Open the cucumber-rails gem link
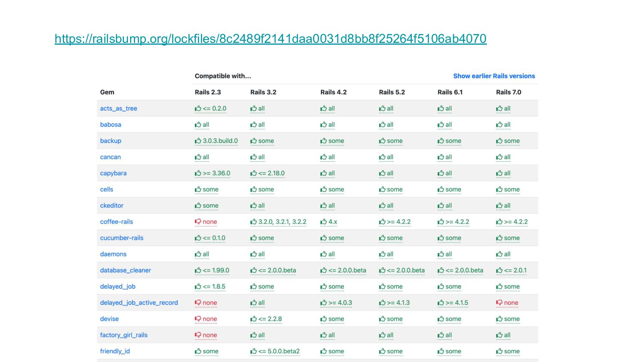The height and width of the screenshot is (362, 644). click(122, 238)
